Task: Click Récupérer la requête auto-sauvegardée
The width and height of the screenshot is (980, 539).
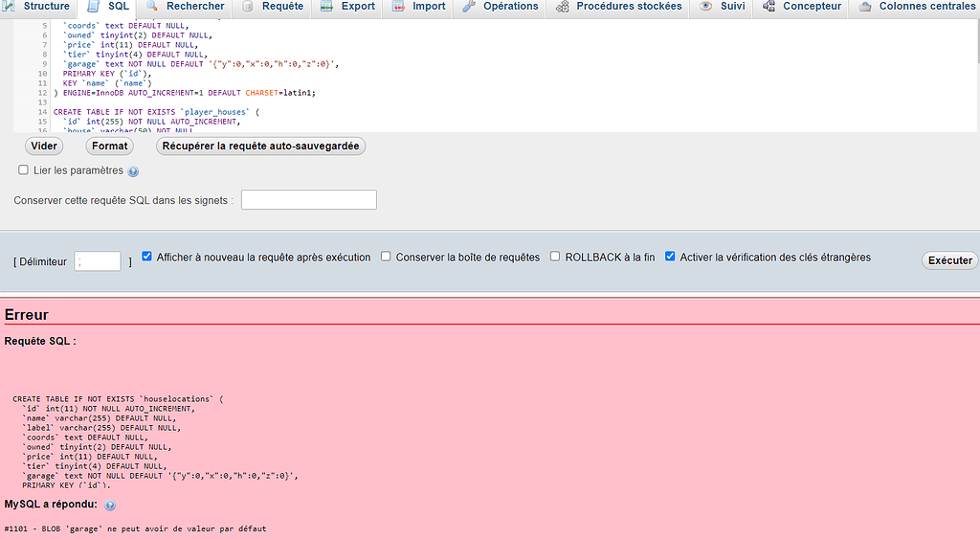Action: [260, 146]
